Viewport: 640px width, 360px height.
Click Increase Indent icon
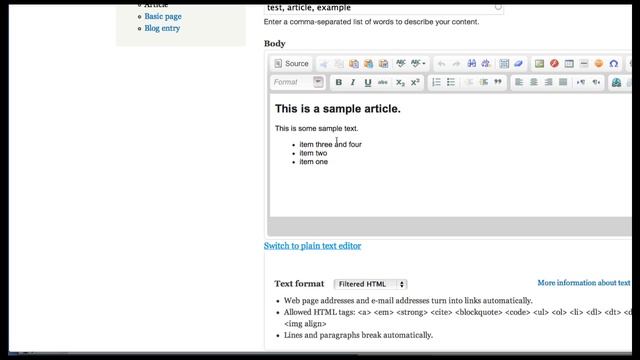pos(484,82)
